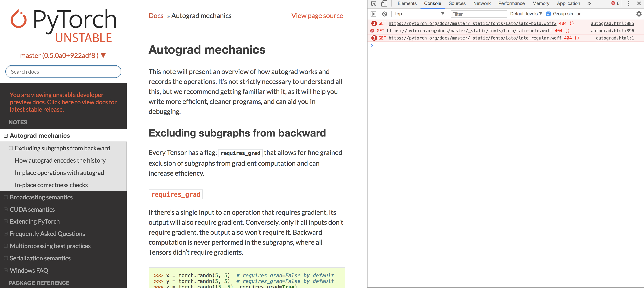Open In-place correctness checks link
Viewport: 644px width, 288px height.
coord(51,185)
